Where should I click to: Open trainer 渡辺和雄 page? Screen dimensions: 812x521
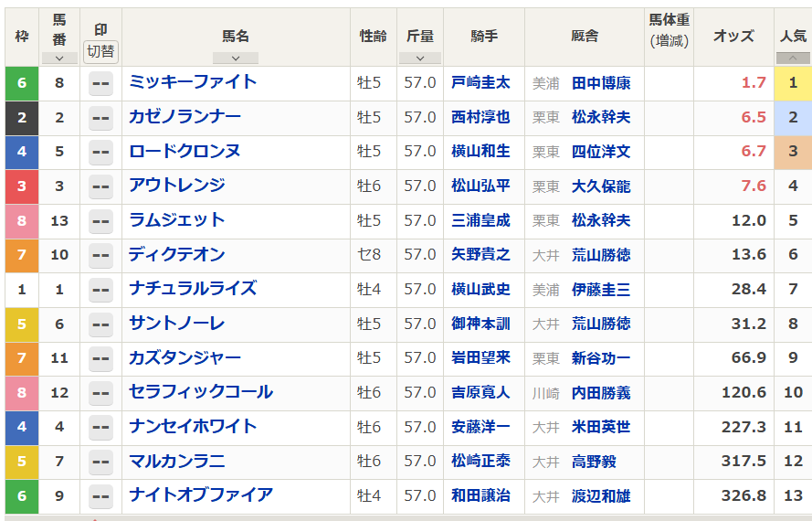[601, 496]
